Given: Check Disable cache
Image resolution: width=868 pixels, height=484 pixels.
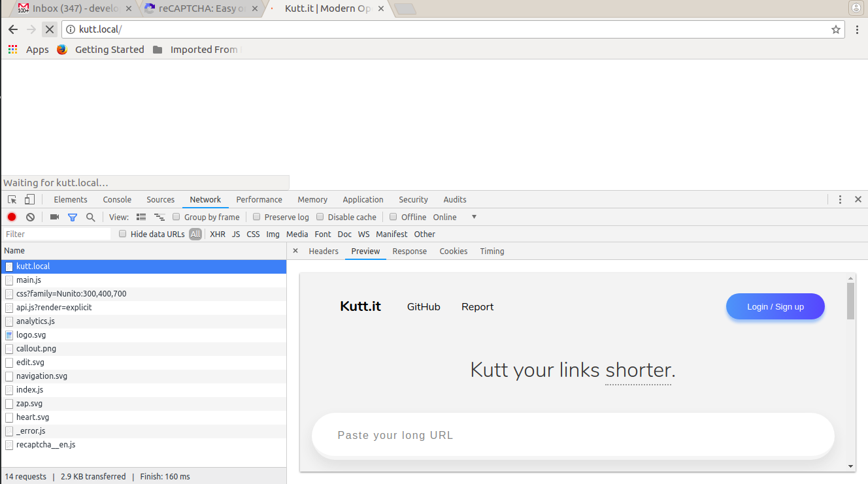Looking at the screenshot, I should 320,216.
